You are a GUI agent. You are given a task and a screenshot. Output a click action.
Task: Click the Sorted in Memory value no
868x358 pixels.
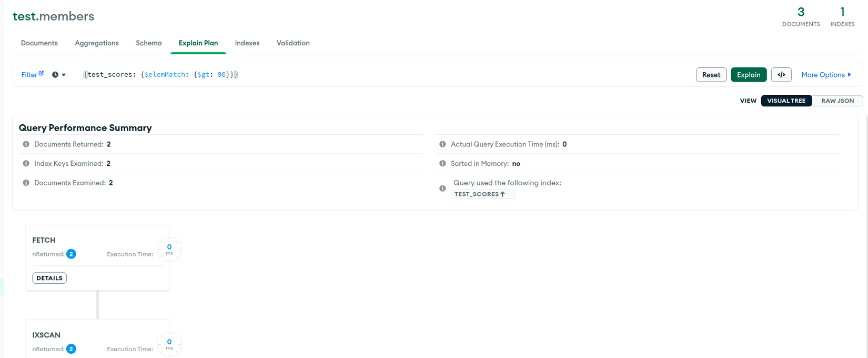(516, 164)
